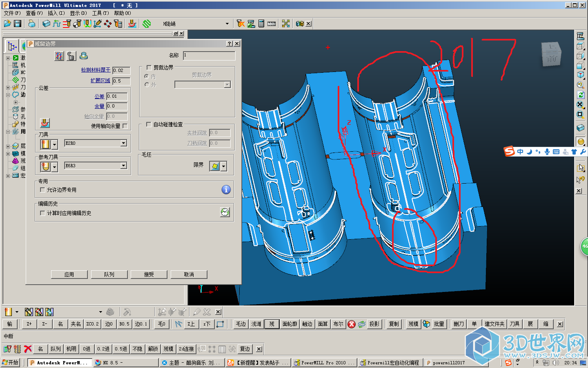Select the thickness icon in the rest boundary dialog
The image size is (588, 368).
pos(59,56)
